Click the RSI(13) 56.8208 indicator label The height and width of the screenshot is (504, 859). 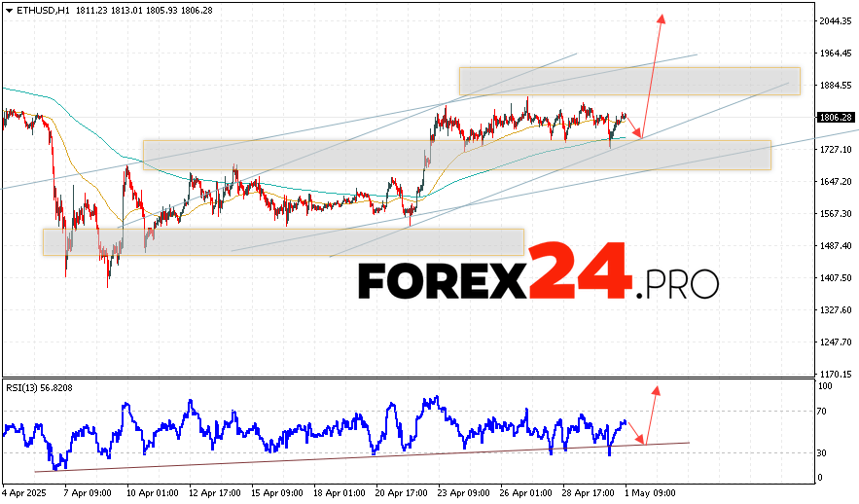(40, 387)
